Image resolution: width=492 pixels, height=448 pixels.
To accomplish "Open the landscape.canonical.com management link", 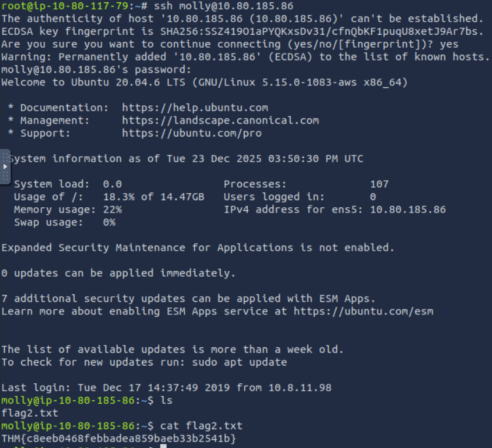I will tap(220, 120).
